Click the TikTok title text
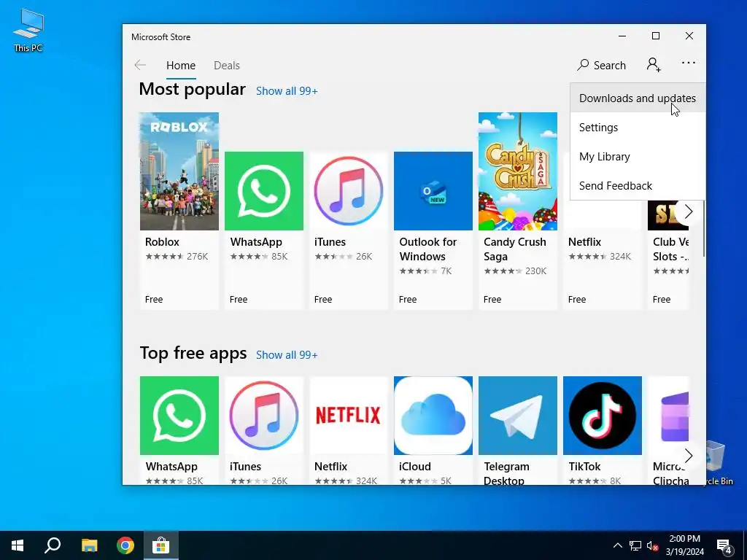The image size is (747, 560). coord(584,467)
